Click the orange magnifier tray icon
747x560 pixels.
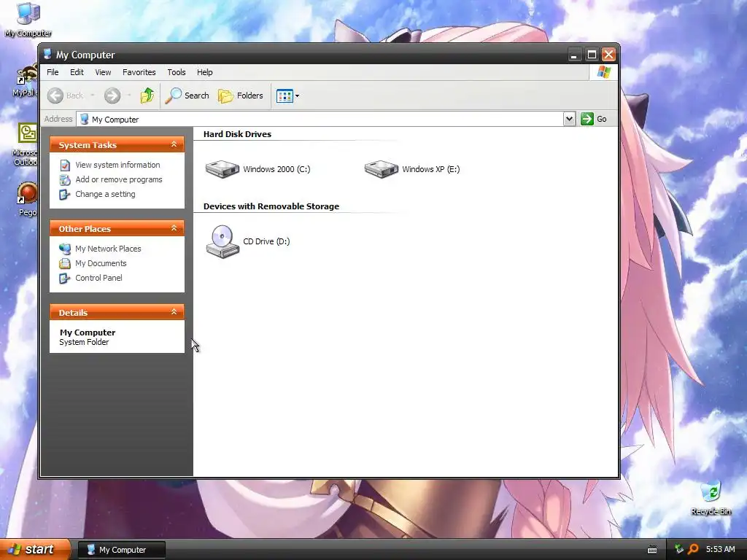point(693,550)
